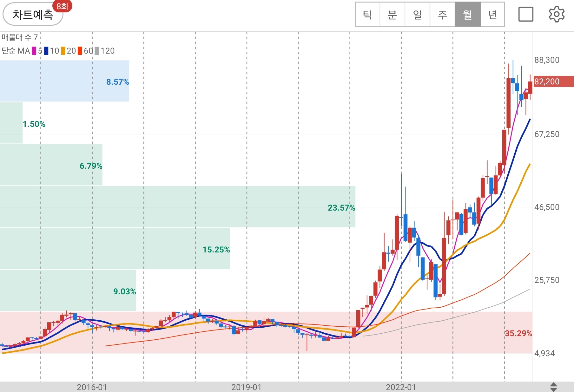Tap the 2019-01 date axis label

point(247,387)
